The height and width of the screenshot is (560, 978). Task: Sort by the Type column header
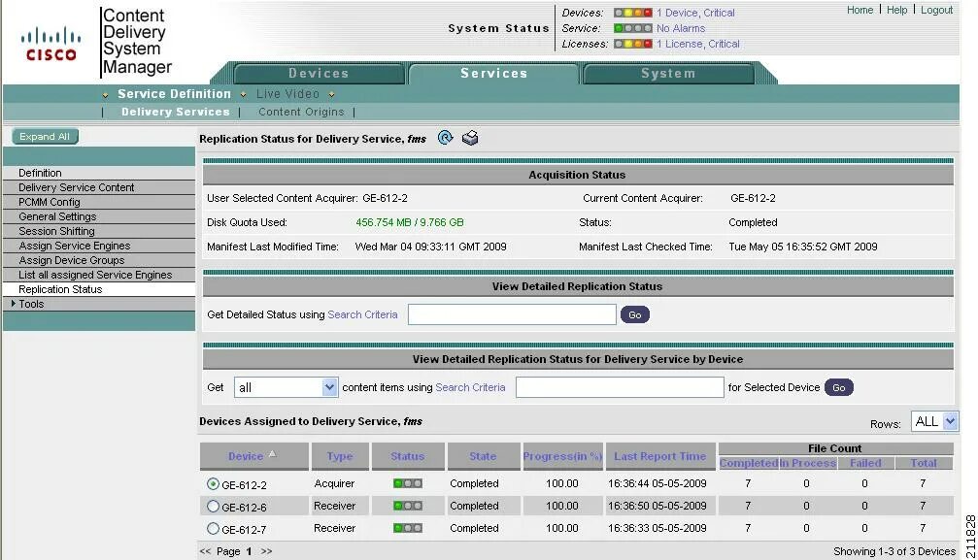click(x=339, y=456)
